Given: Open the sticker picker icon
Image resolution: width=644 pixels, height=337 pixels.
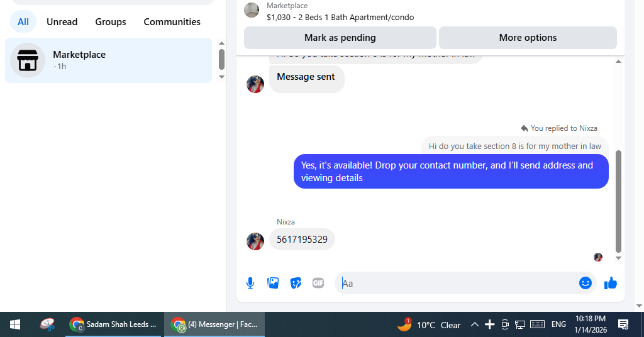Looking at the screenshot, I should (296, 283).
